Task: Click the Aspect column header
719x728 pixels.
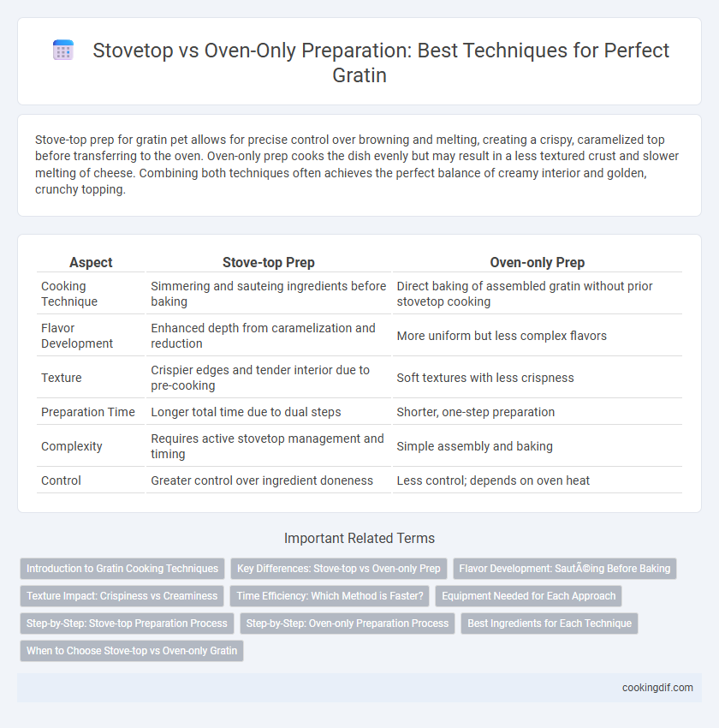Action: point(91,262)
